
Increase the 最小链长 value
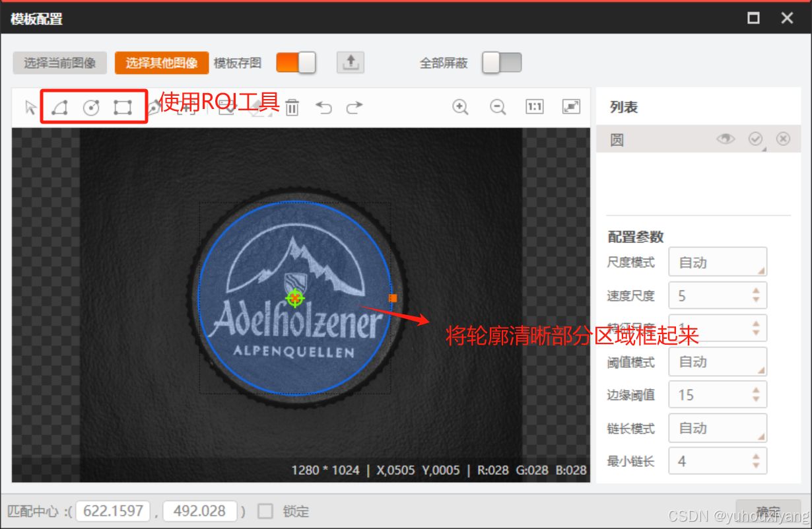point(757,456)
